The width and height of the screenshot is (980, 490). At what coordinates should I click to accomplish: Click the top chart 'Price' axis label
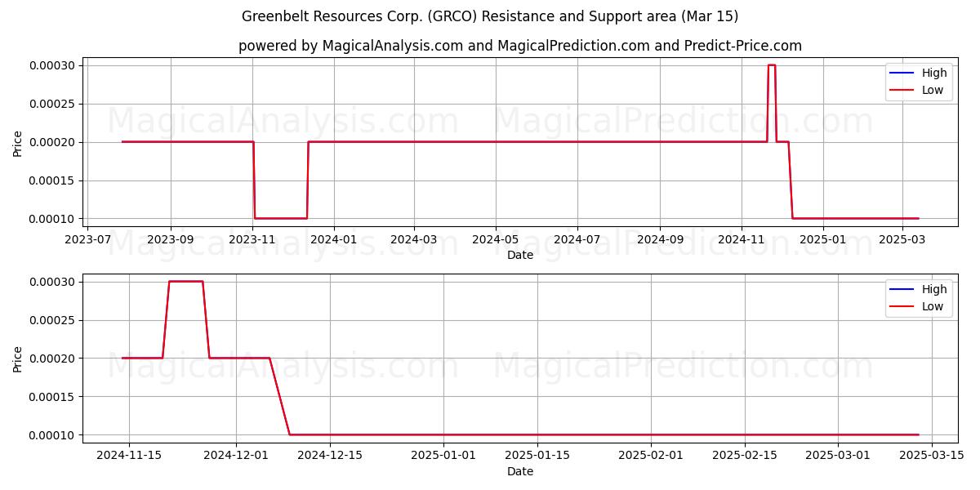(18, 142)
